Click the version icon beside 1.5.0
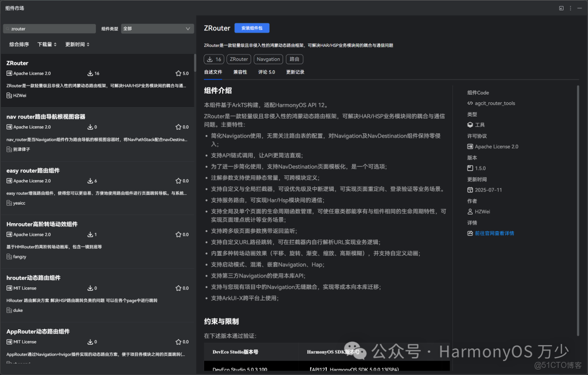The width and height of the screenshot is (588, 375). (470, 168)
